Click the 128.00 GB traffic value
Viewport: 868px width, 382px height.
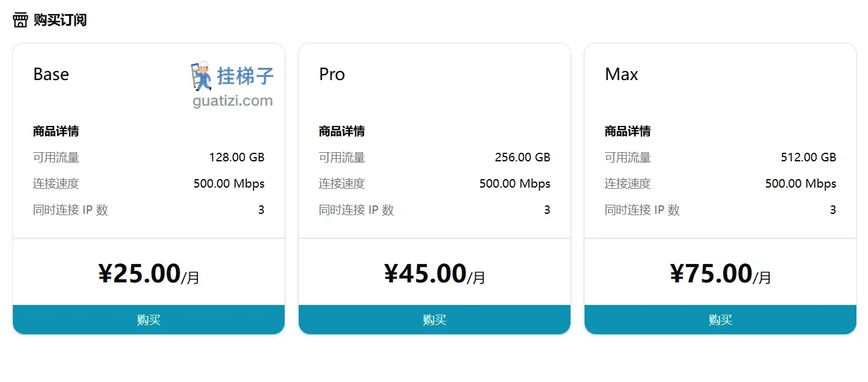(x=236, y=157)
